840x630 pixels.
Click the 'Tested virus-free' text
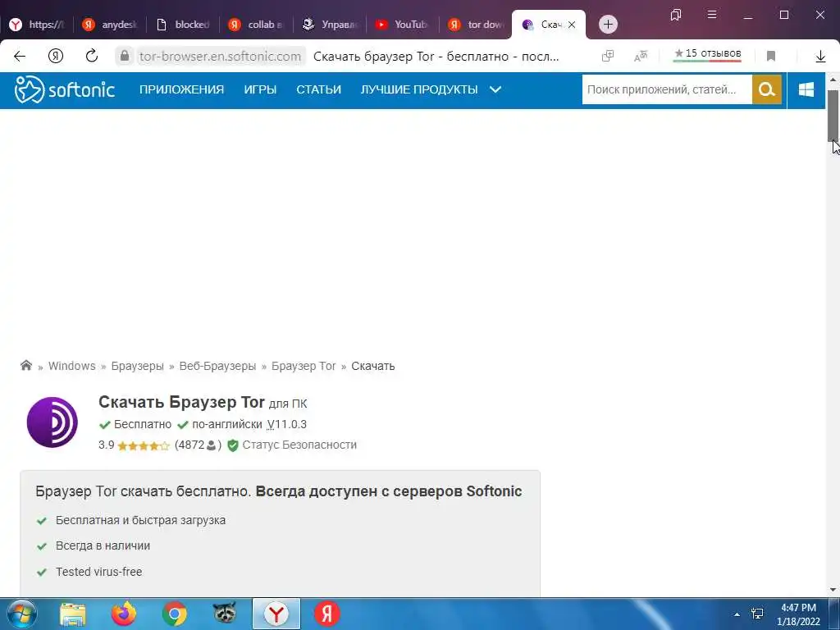pyautogui.click(x=98, y=572)
